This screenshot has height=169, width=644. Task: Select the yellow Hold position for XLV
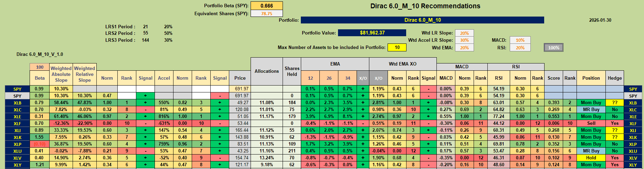click(x=591, y=158)
